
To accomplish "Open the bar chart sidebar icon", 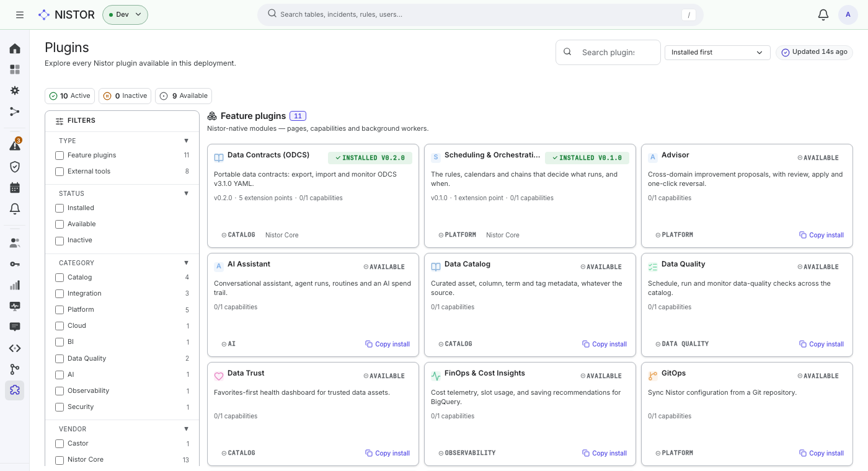I will [15, 285].
